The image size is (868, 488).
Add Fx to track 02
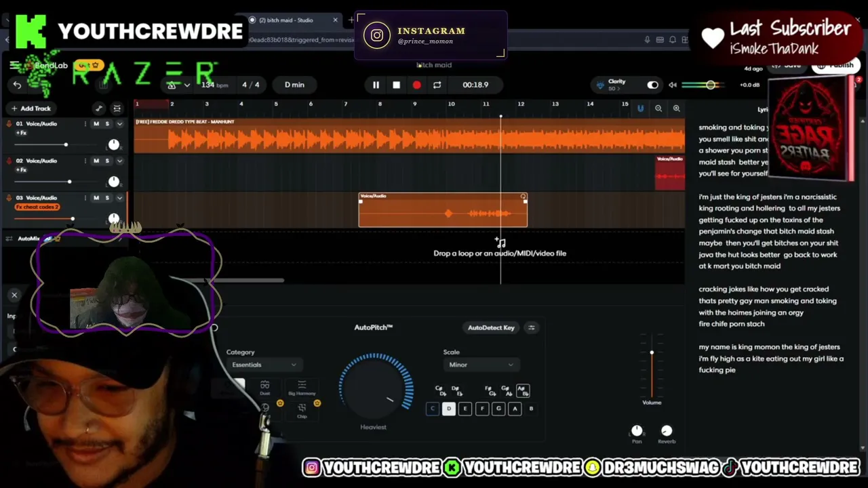coord(21,169)
